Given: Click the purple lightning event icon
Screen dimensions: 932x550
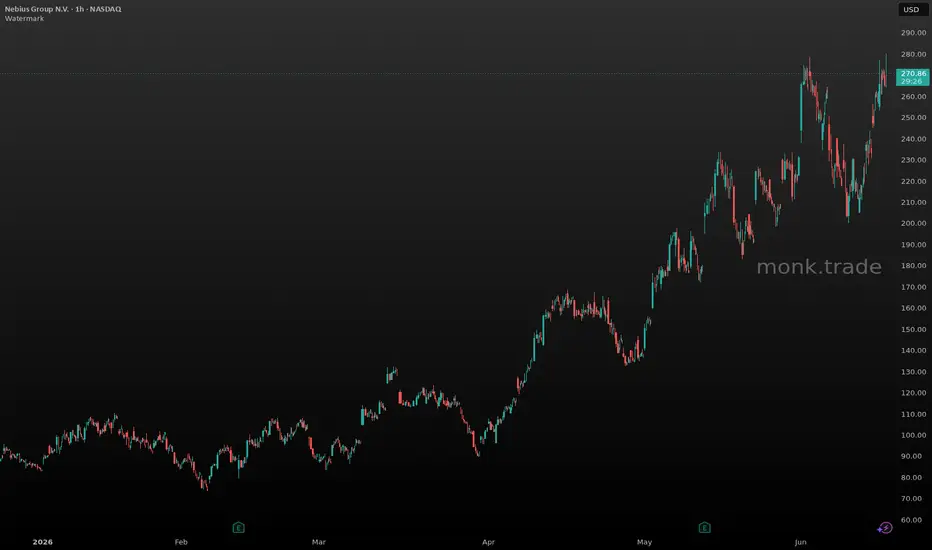Looking at the screenshot, I should 885,527.
